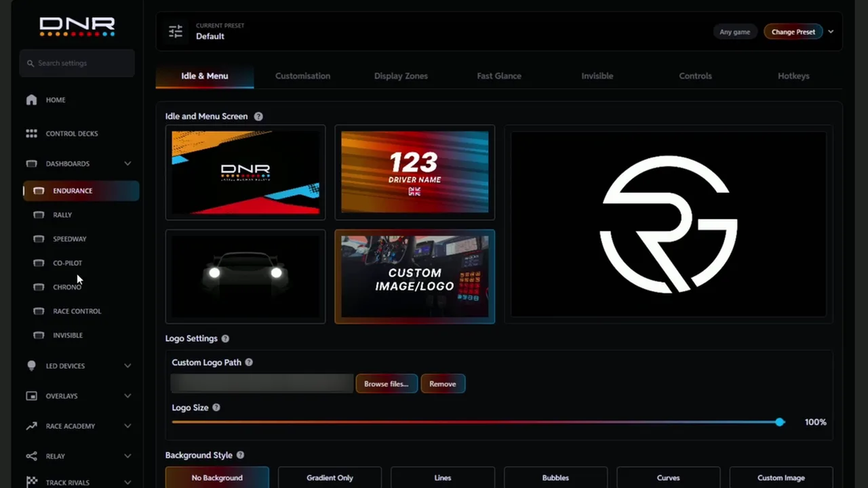Screen dimensions: 868x488
Task: Click the Home house icon
Action: pyautogui.click(x=31, y=100)
